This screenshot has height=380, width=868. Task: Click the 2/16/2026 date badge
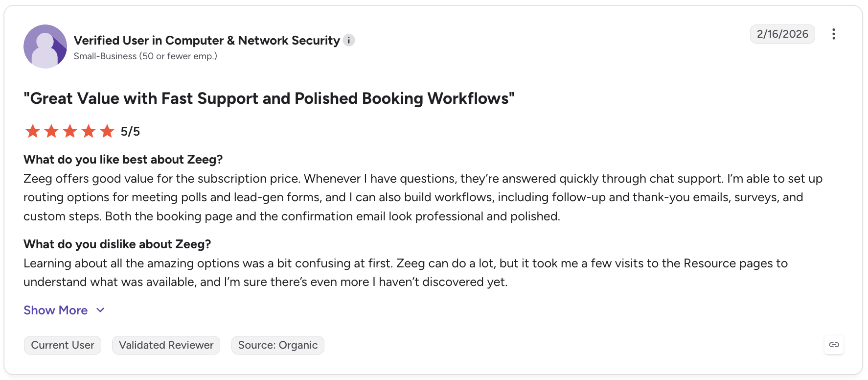point(782,34)
